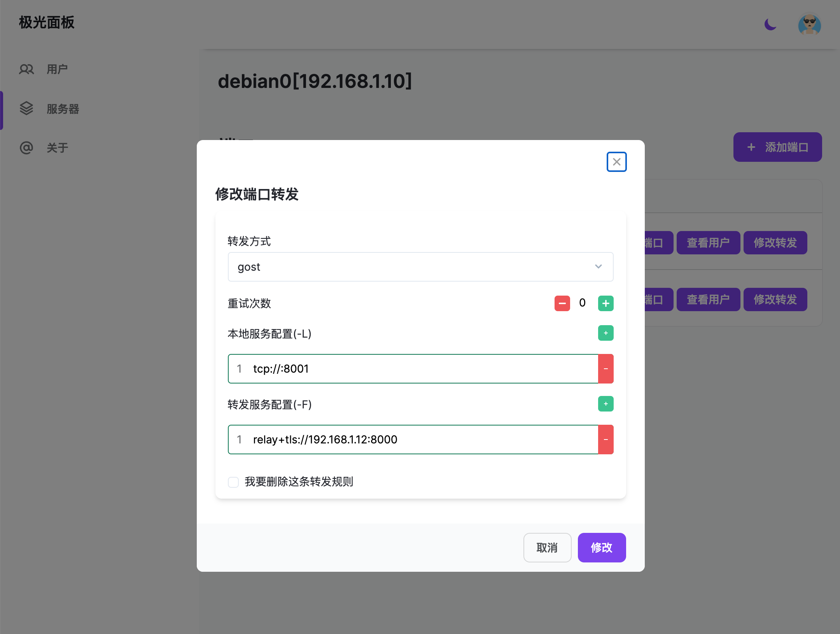Image resolution: width=840 pixels, height=634 pixels.
Task: Remove the tcp://:8001 local entry
Action: coord(605,369)
